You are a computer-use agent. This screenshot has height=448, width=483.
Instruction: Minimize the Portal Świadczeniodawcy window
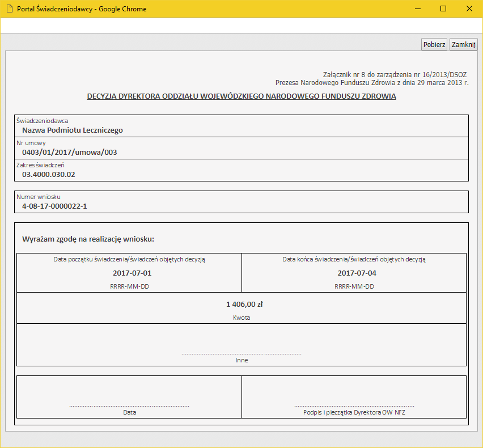(x=417, y=9)
